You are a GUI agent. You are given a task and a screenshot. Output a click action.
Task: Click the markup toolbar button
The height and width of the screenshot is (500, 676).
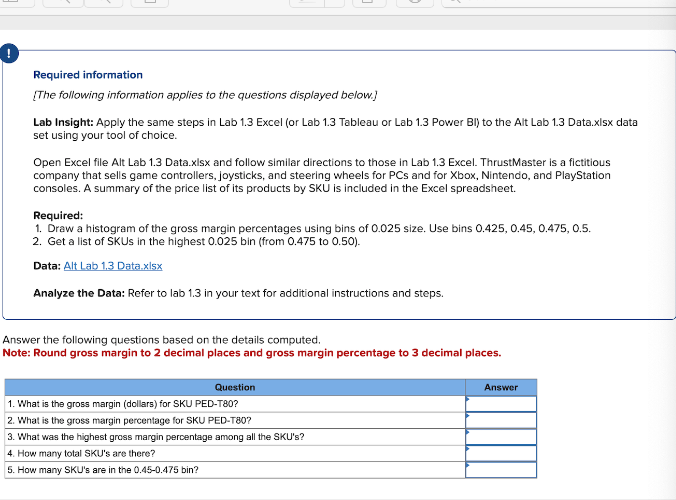[x=415, y=2]
